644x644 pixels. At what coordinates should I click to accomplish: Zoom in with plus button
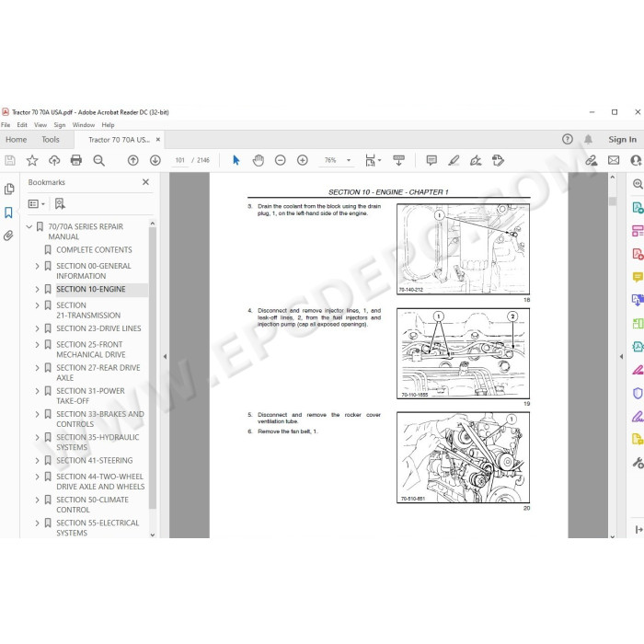(x=303, y=160)
